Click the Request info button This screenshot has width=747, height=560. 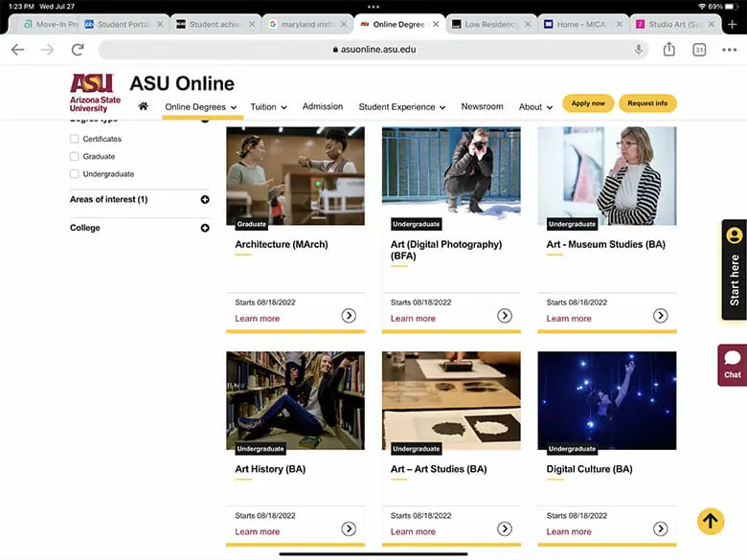point(647,103)
